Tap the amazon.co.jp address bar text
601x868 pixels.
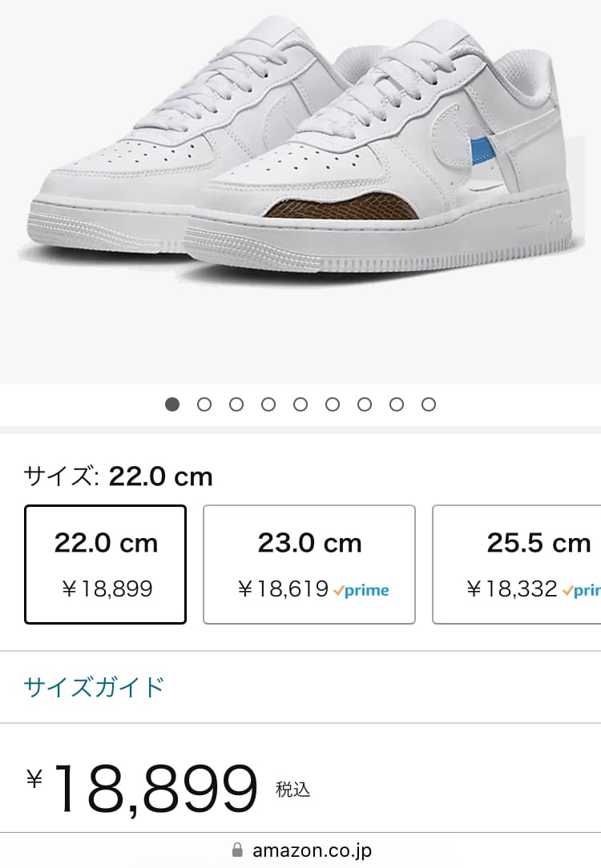312,850
